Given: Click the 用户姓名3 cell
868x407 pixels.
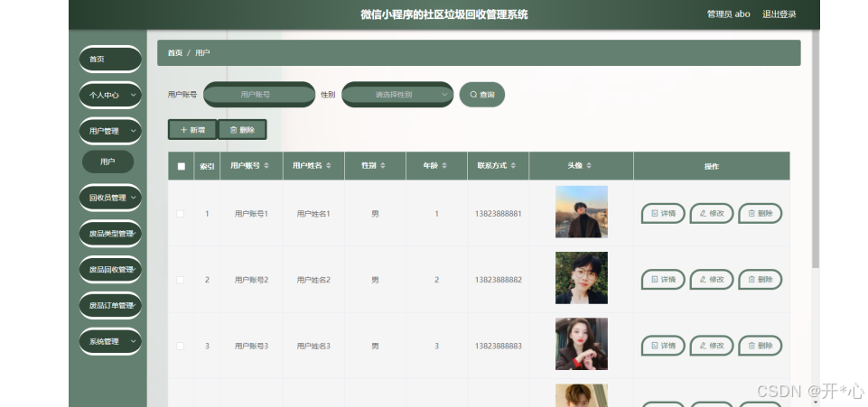Looking at the screenshot, I should [313, 346].
